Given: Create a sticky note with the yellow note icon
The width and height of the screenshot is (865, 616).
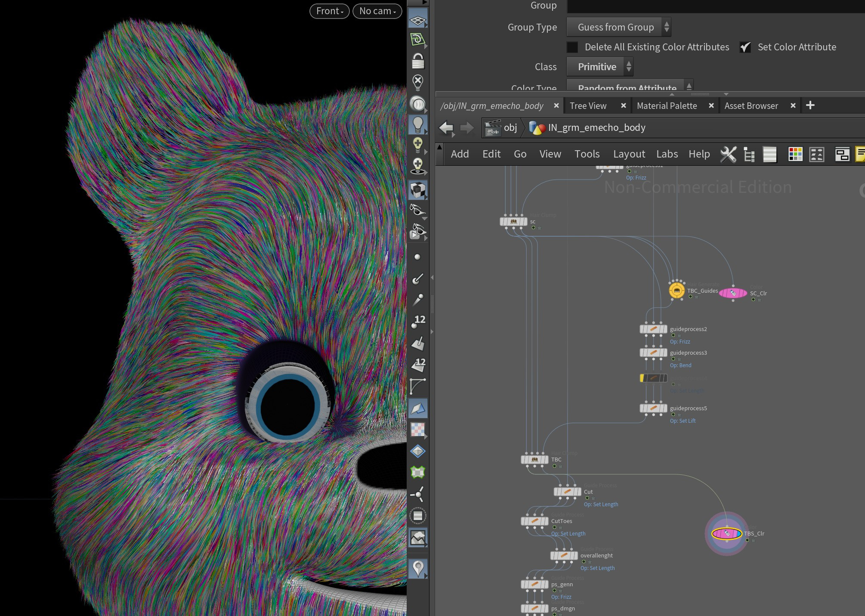Looking at the screenshot, I should [862, 153].
